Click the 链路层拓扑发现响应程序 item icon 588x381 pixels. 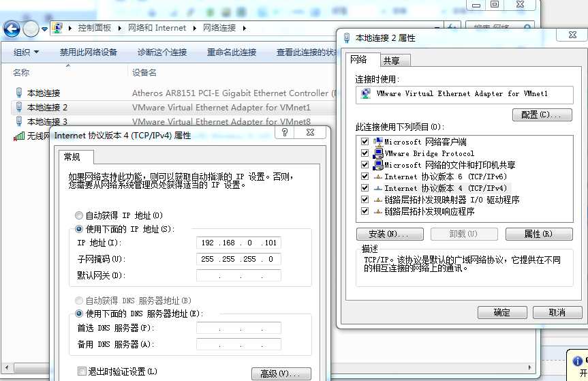pos(378,211)
